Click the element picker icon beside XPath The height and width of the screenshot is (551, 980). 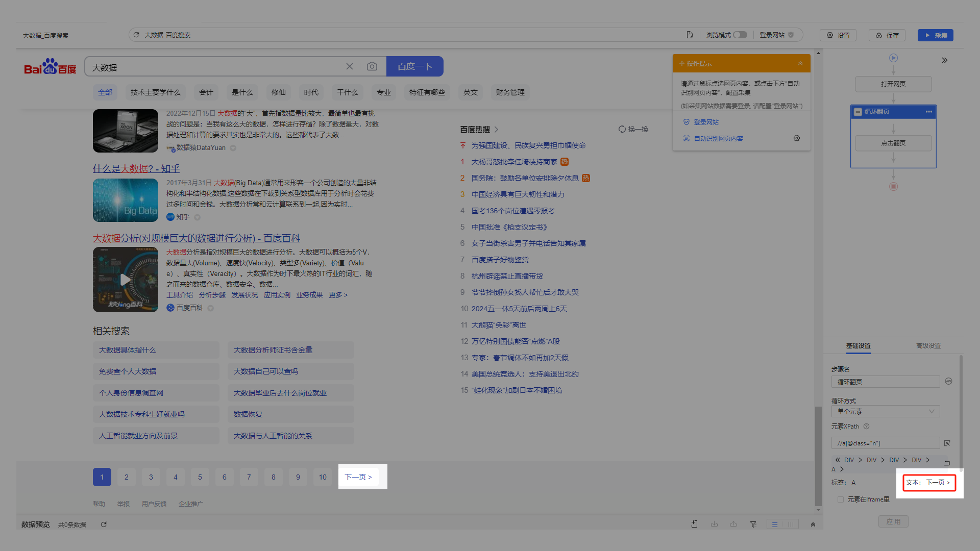947,443
